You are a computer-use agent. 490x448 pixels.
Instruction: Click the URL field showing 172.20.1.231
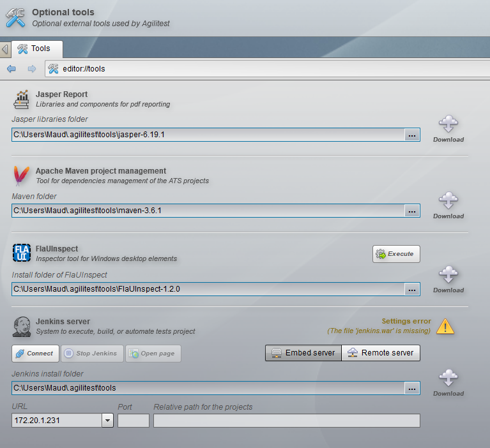[57, 421]
